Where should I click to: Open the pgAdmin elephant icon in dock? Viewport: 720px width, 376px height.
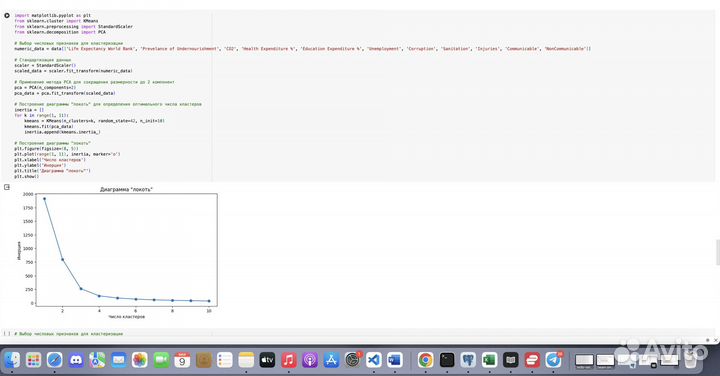click(x=468, y=359)
